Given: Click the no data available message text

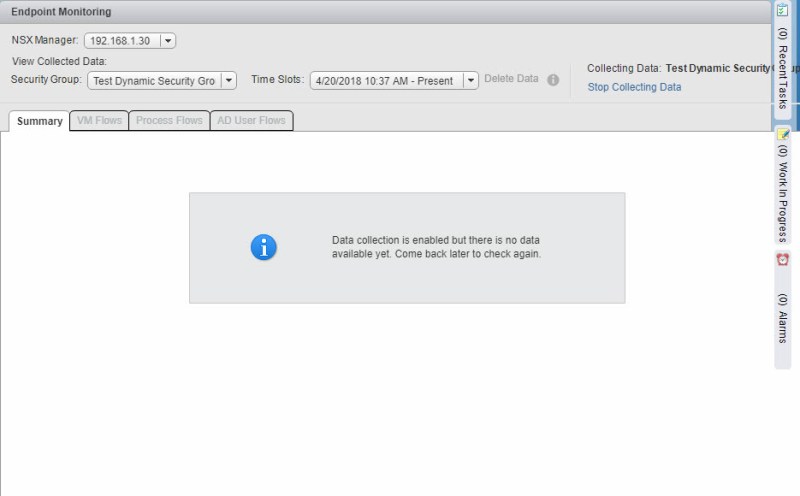Looking at the screenshot, I should pyautogui.click(x=436, y=248).
